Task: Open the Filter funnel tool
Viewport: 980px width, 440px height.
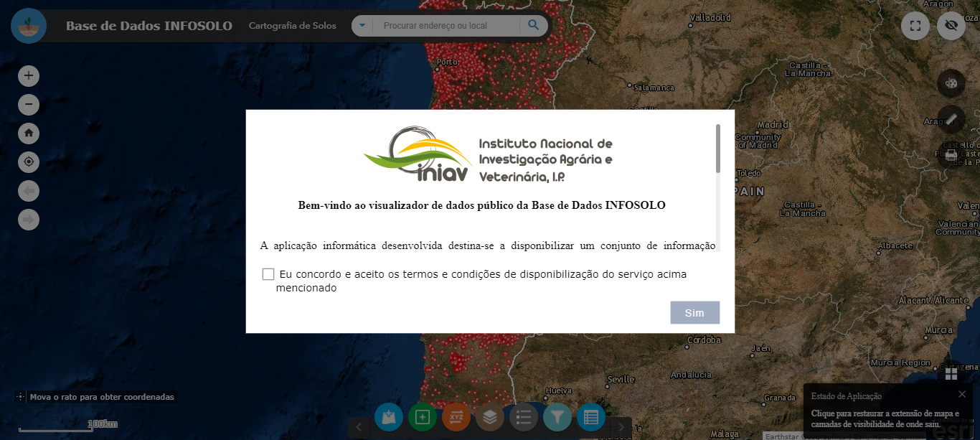Action: click(x=557, y=417)
